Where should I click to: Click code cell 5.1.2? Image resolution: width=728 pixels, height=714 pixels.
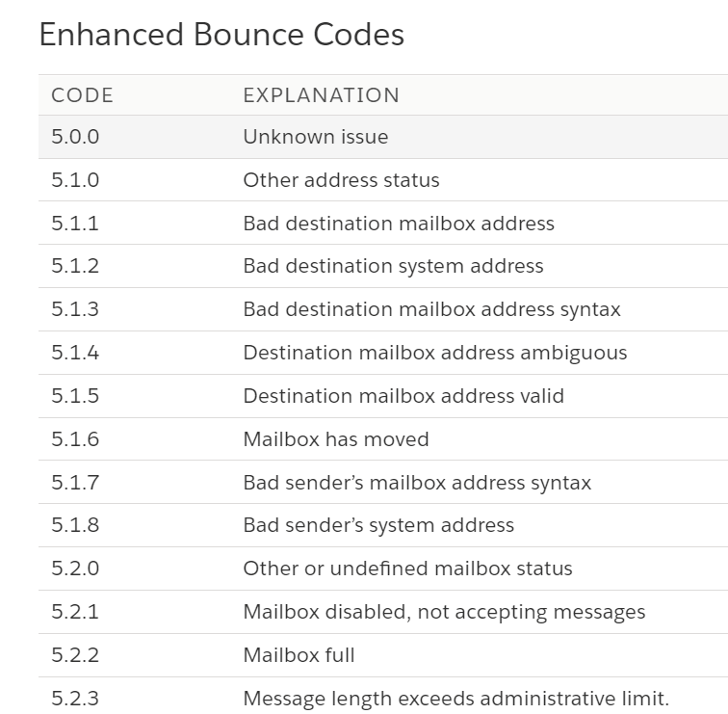point(75,266)
